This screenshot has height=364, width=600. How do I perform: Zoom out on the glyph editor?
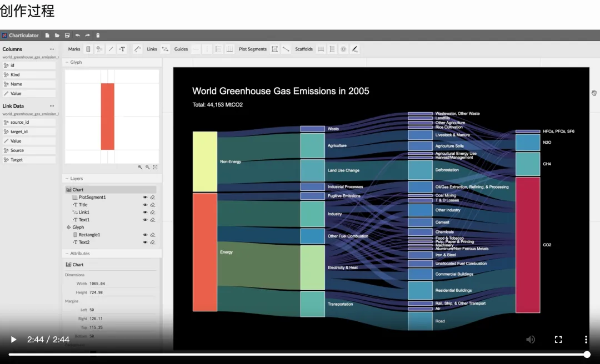[147, 167]
